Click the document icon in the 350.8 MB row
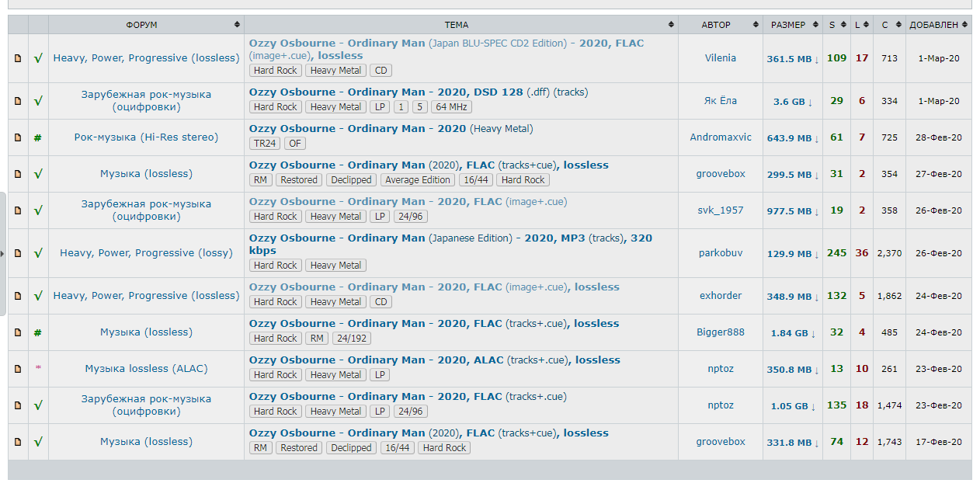This screenshot has height=497, width=980. coord(18,369)
